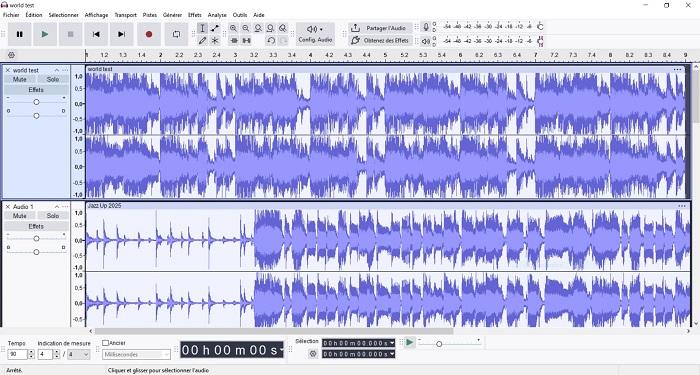
Task: Open the Transport menu
Action: tap(125, 15)
